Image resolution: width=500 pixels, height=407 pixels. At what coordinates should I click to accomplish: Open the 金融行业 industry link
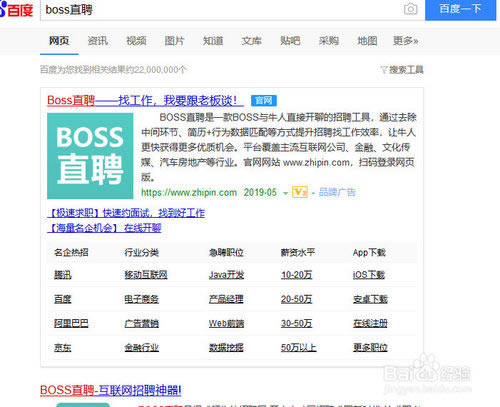pyautogui.click(x=141, y=348)
